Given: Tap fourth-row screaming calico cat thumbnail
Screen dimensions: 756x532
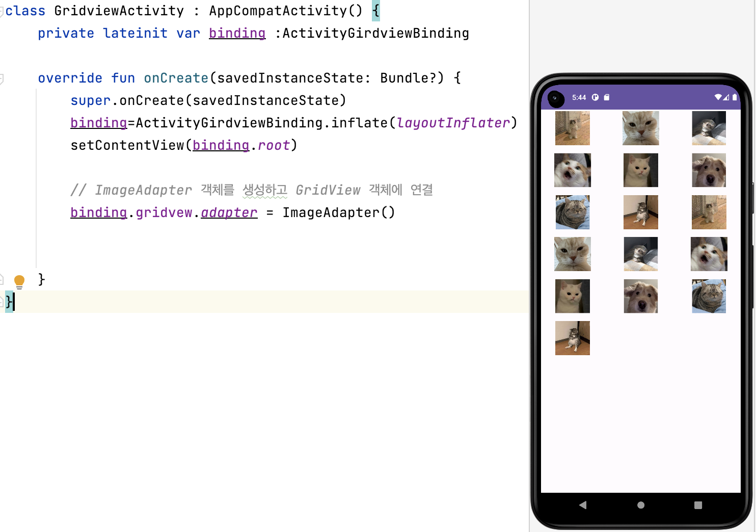Looking at the screenshot, I should [709, 254].
